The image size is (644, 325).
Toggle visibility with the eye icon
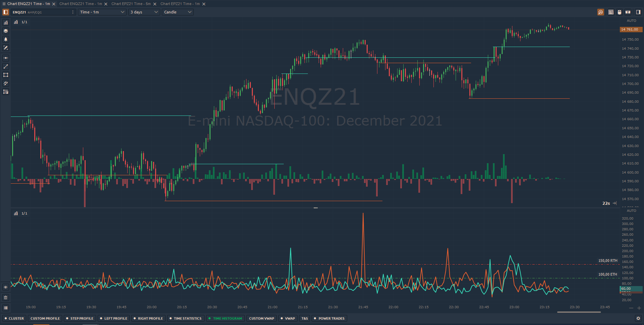tap(5, 287)
